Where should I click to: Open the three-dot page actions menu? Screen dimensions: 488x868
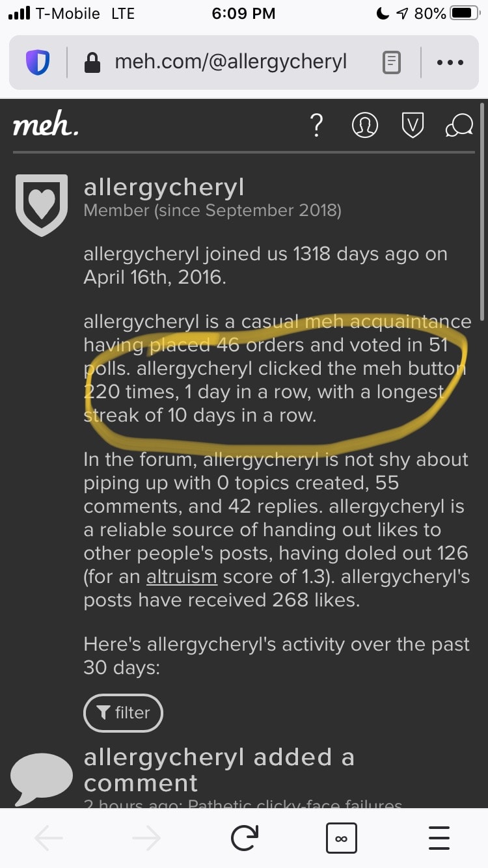(450, 62)
